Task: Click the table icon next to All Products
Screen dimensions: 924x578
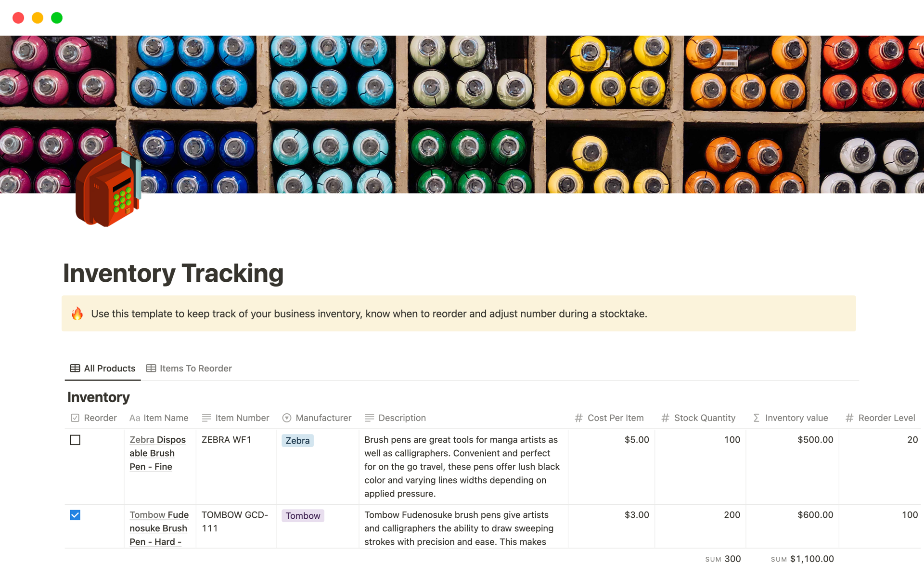Action: pos(75,368)
